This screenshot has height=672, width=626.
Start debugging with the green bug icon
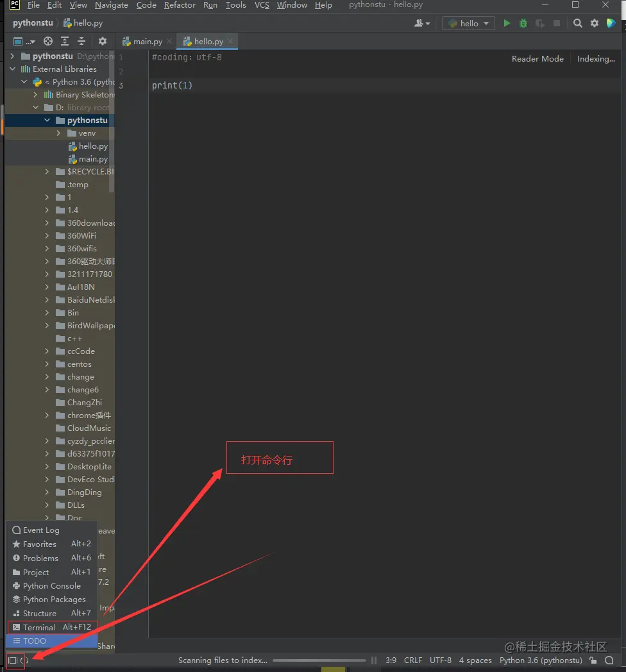coord(523,23)
